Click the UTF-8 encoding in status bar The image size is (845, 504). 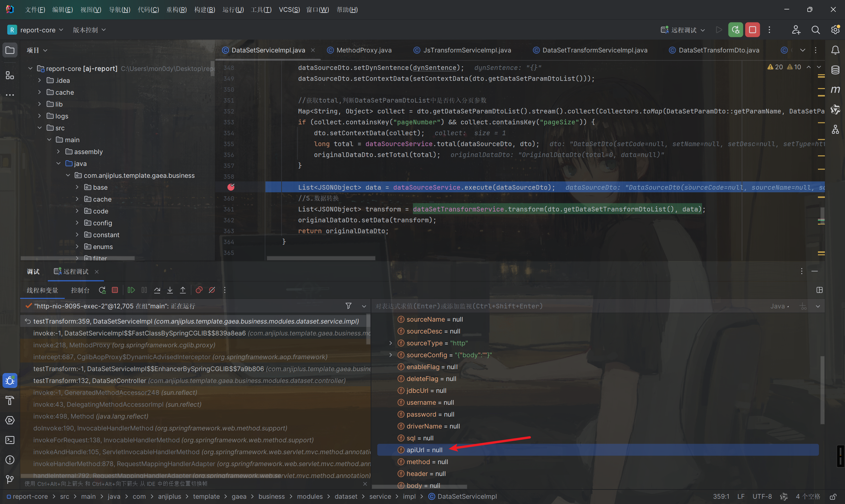(762, 496)
